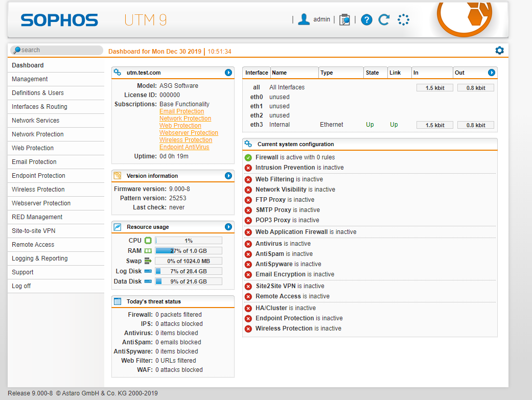Click the red Wireless Protection status icon
This screenshot has height=400, width=532.
248,329
